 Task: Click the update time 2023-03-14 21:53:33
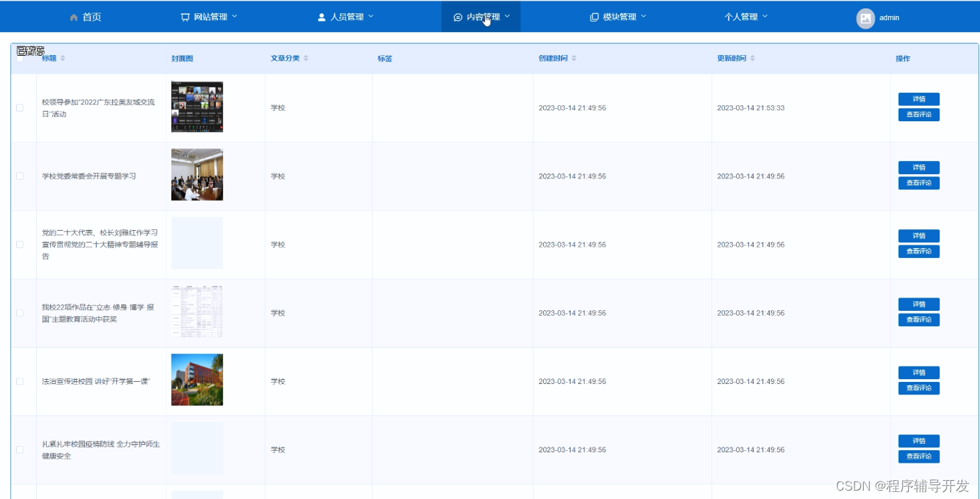[751, 108]
